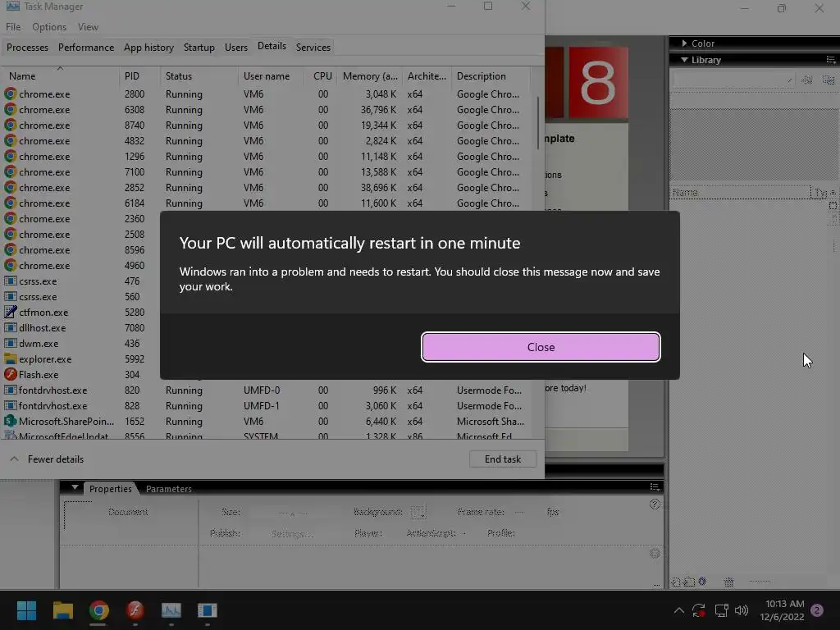Expand the Color panel in Flash
Screen dimensions: 840x630
click(684, 43)
